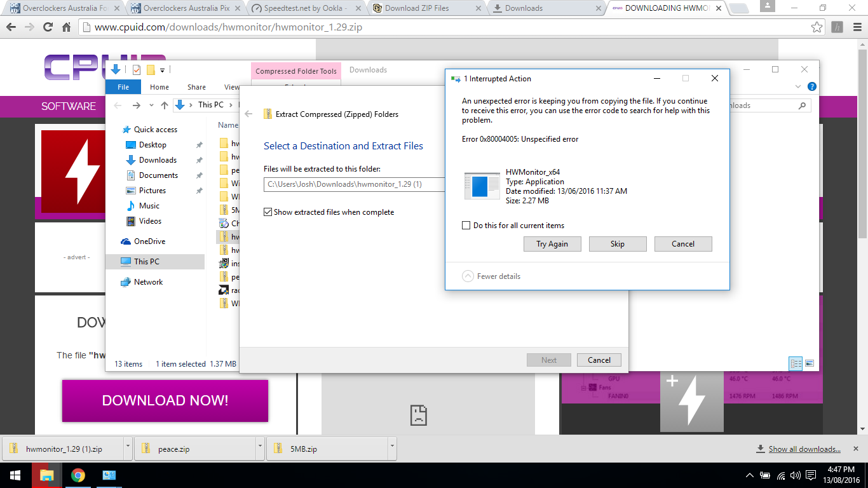Open Explorer recent locations dropdown
The height and width of the screenshot is (488, 868).
click(x=151, y=105)
